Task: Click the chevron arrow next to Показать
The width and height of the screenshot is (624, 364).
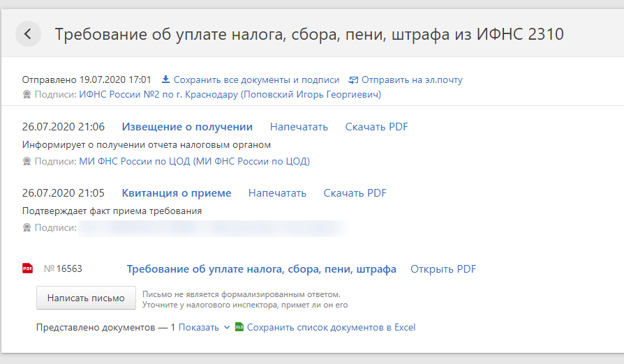Action: pyautogui.click(x=226, y=327)
